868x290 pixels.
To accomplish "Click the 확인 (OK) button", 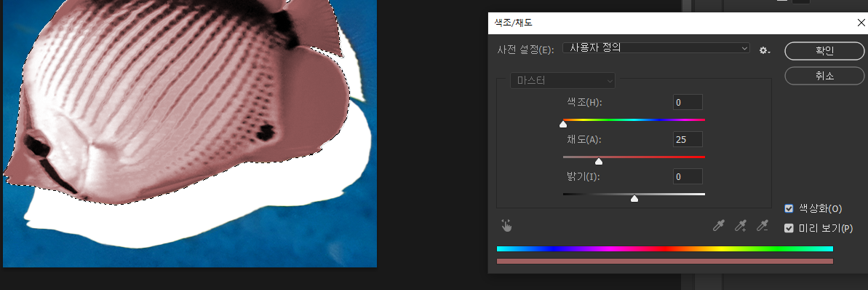I will coord(824,50).
